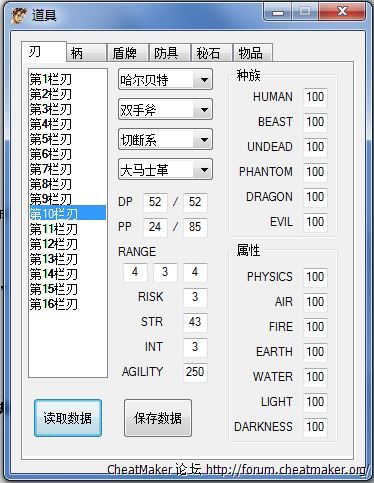The height and width of the screenshot is (483, 374).
Task: Select the 物品 tab
Action: 253,53
